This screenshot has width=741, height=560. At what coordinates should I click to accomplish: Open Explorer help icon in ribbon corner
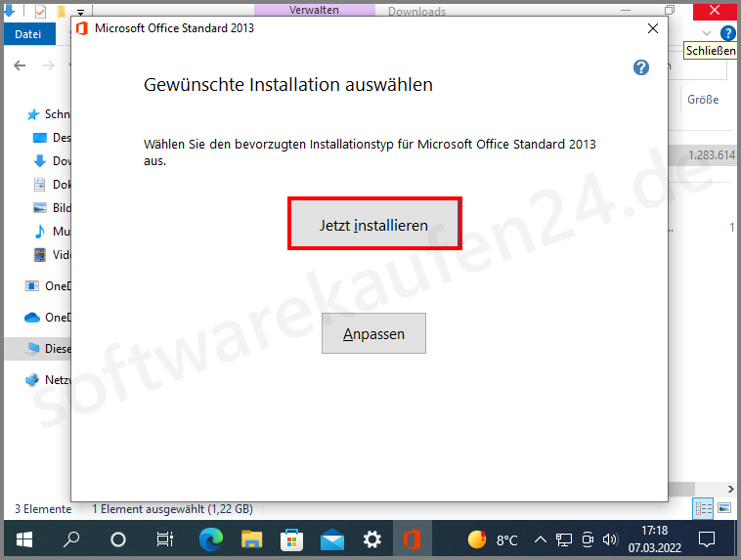pos(727,33)
